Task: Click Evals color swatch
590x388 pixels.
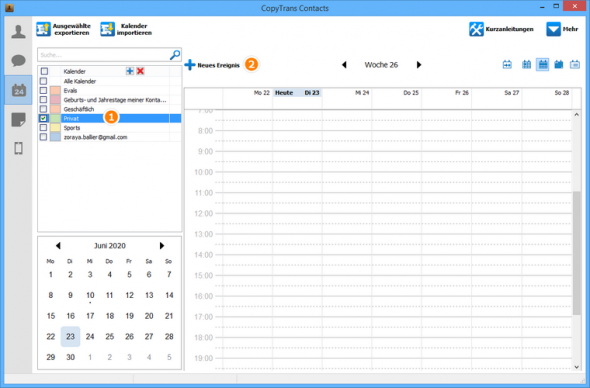Action: [55, 90]
